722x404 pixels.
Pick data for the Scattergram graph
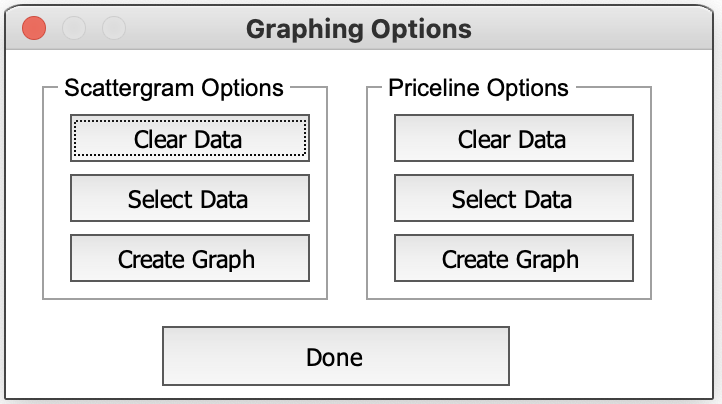click(x=189, y=199)
